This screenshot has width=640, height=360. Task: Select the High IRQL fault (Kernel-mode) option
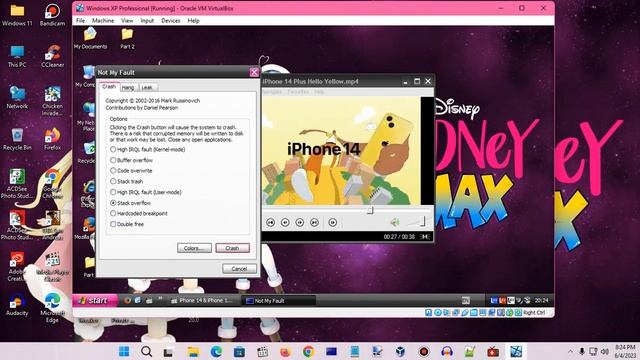coord(148,149)
